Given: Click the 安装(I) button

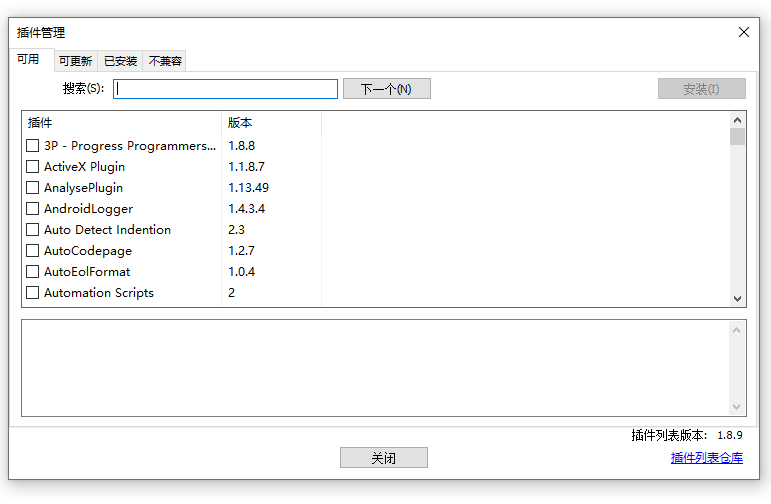Looking at the screenshot, I should 702,89.
